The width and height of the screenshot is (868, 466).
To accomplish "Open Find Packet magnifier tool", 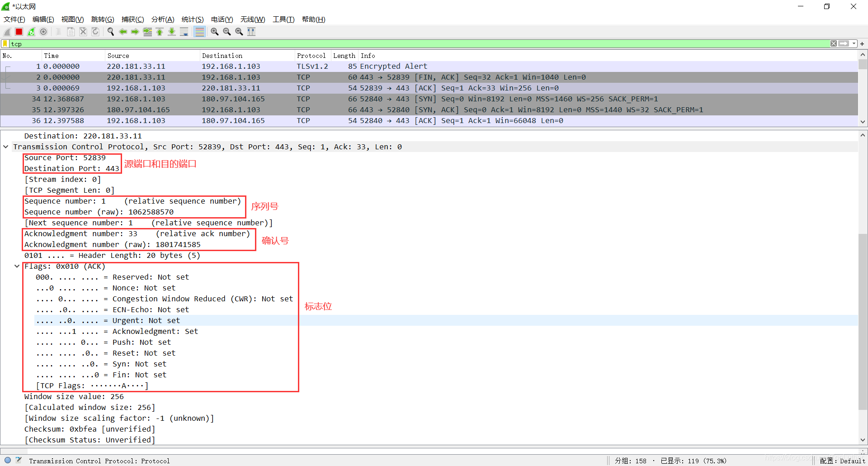I will pos(111,32).
